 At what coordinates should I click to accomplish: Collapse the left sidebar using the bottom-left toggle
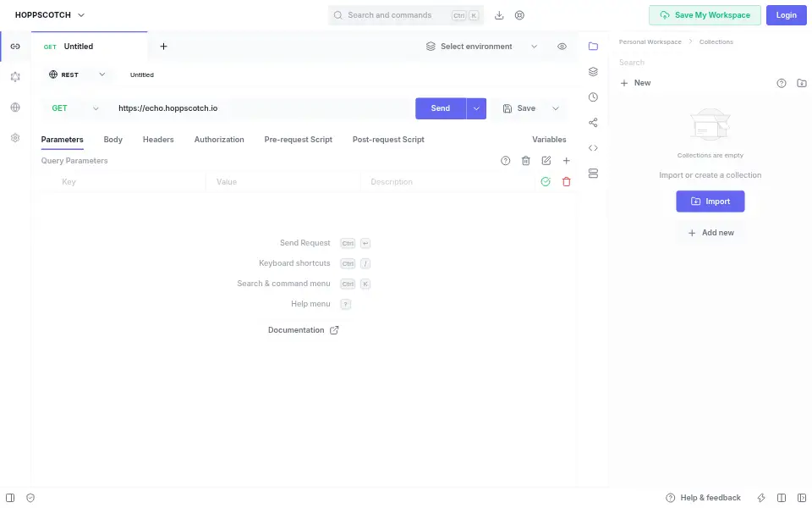(10, 498)
